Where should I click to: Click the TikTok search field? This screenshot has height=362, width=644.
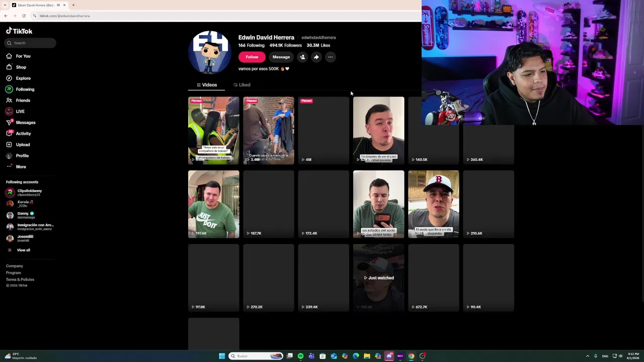[x=31, y=43]
